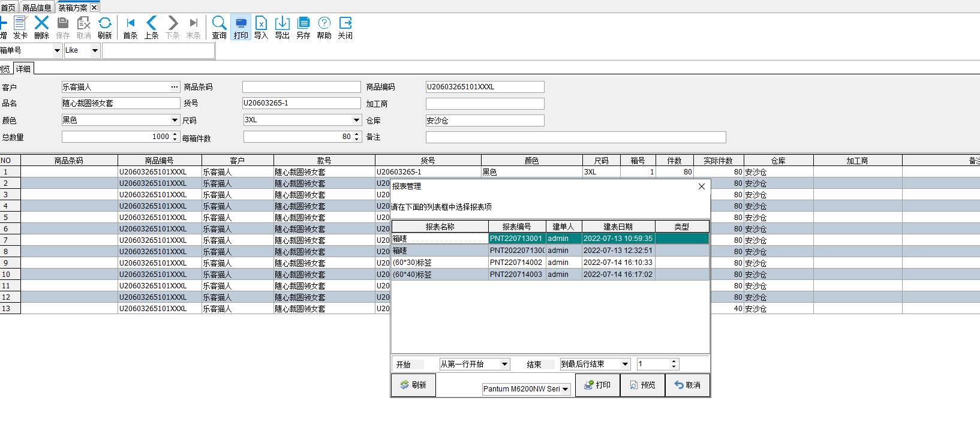This screenshot has height=443, width=980.
Task: Open the 开始 start-row dropdown
Action: pyautogui.click(x=504, y=364)
